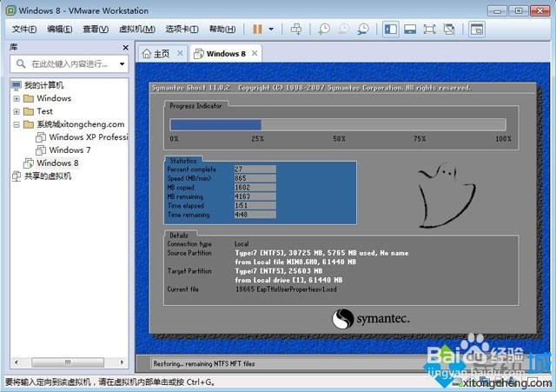The image size is (556, 392).
Task: Select 我的计算机 in the library tree
Action: [x=43, y=85]
